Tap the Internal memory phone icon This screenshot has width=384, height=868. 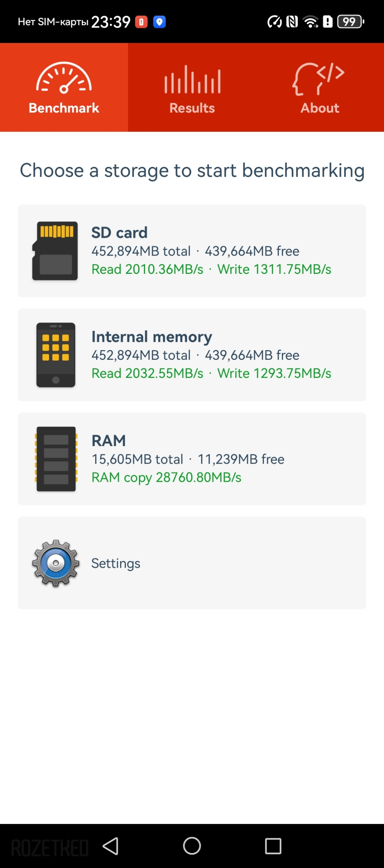click(56, 355)
